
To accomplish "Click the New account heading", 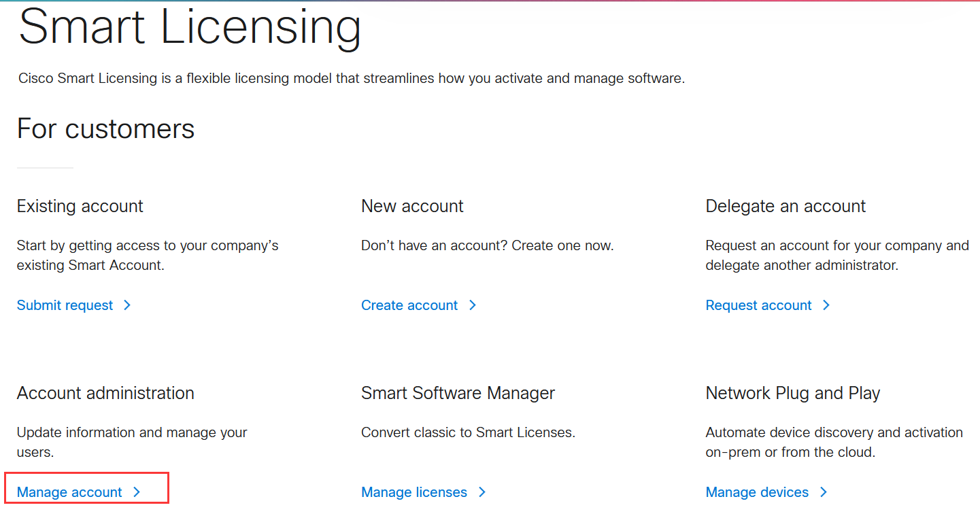I will pyautogui.click(x=412, y=206).
